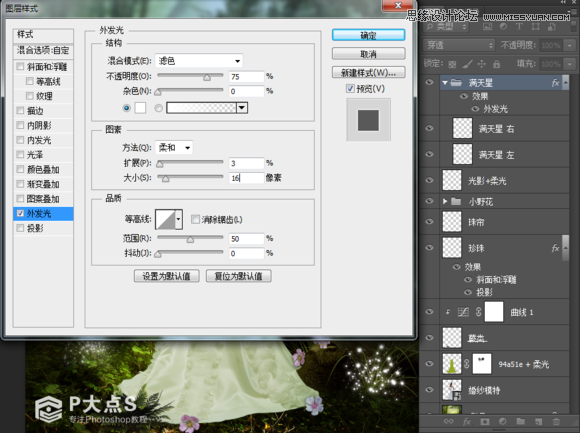The image size is (580, 433).
Task: Select 渐变叠加 in styles list
Action: point(43,184)
